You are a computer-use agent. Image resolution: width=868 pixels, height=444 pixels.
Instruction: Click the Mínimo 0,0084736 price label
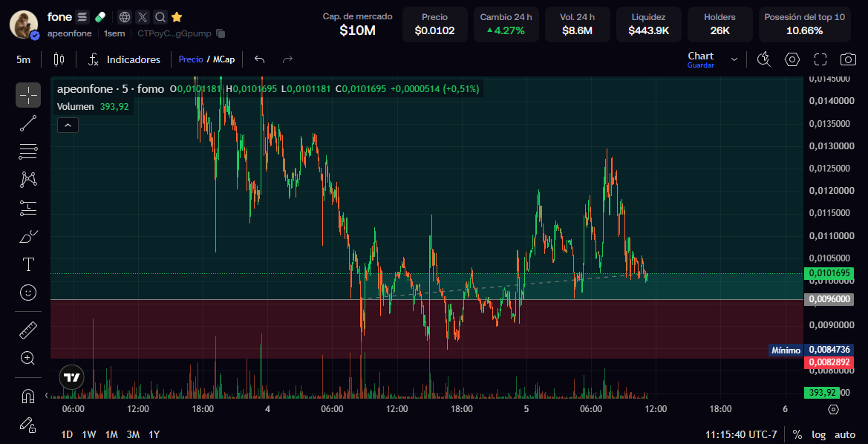(810, 350)
